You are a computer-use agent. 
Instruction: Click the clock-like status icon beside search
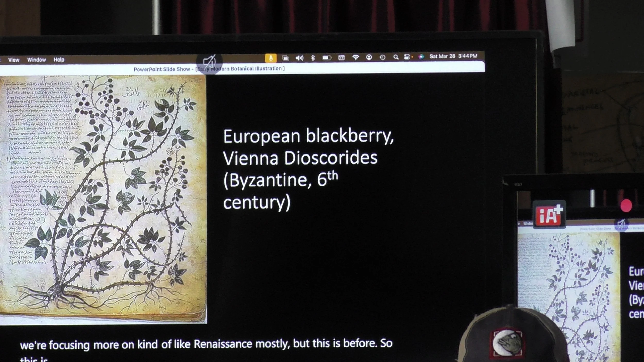[x=383, y=57]
